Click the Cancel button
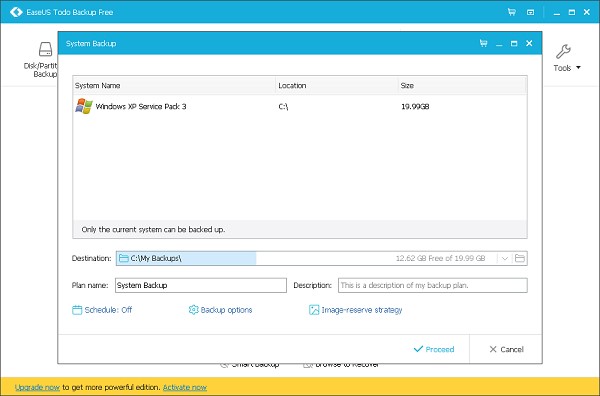600x396 pixels. 506,349
